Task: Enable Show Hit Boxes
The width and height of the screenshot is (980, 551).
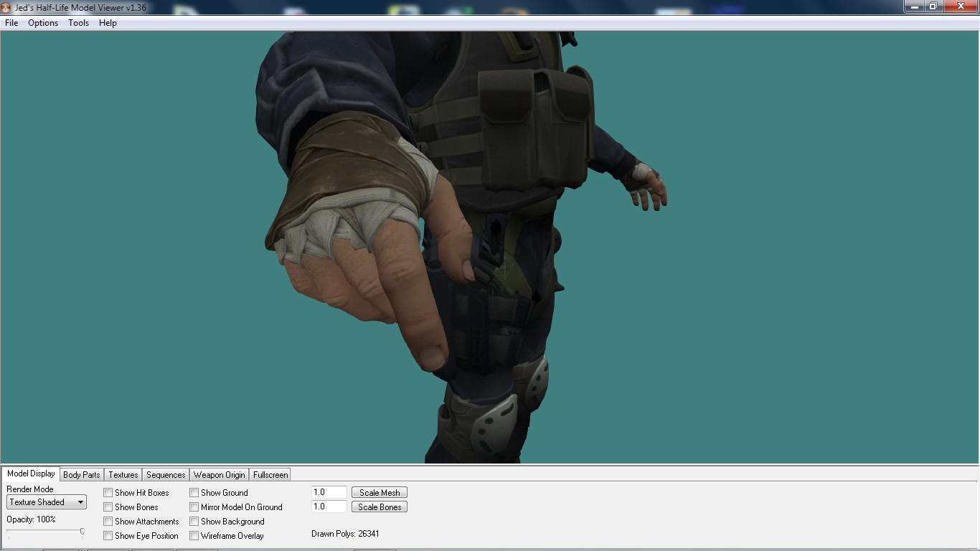Action: [x=108, y=493]
